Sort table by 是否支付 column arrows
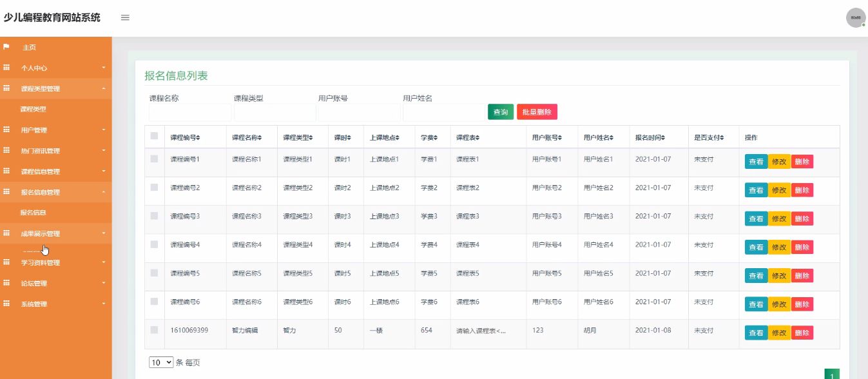The image size is (868, 379). (722, 137)
